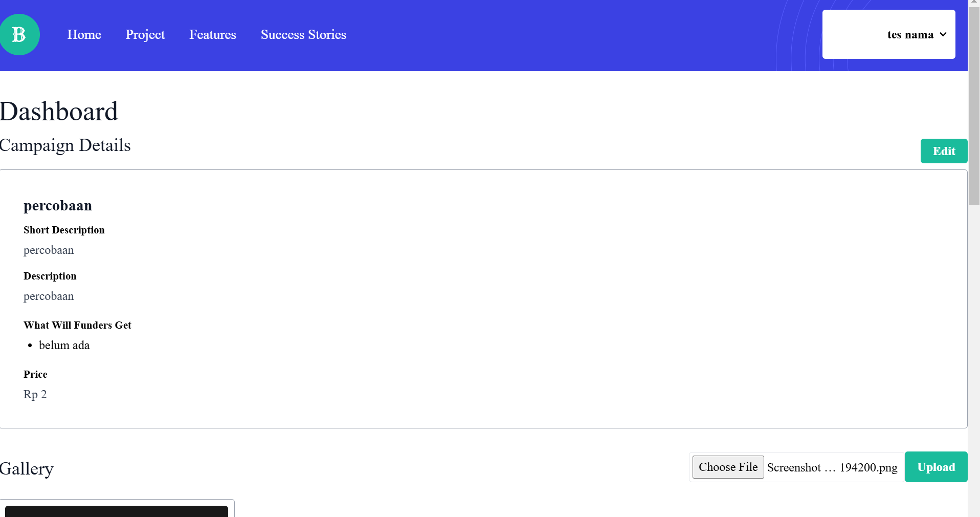Go to the Project menu item
Image resolution: width=980 pixels, height=517 pixels.
pyautogui.click(x=145, y=34)
